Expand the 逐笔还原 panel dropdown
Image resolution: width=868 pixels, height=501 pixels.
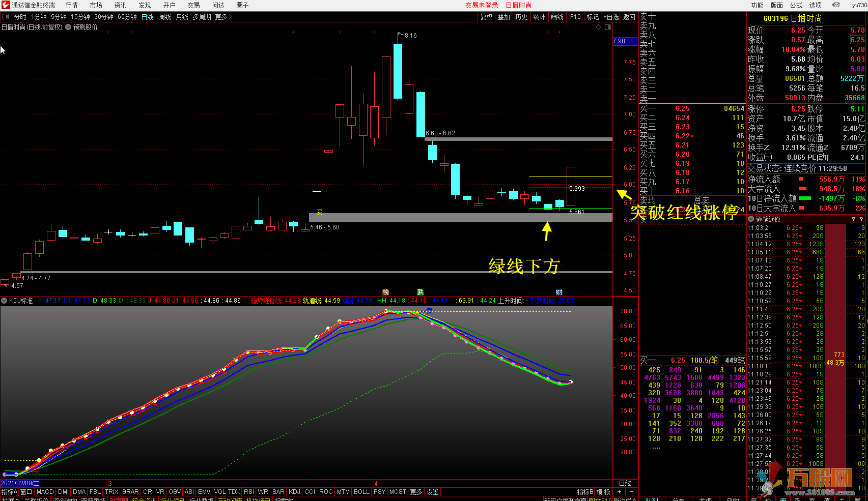(751, 219)
